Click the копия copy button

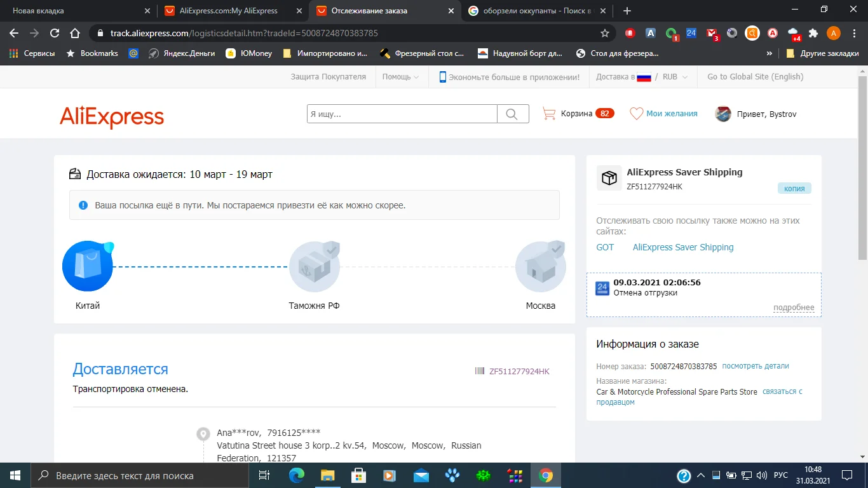pyautogui.click(x=795, y=188)
